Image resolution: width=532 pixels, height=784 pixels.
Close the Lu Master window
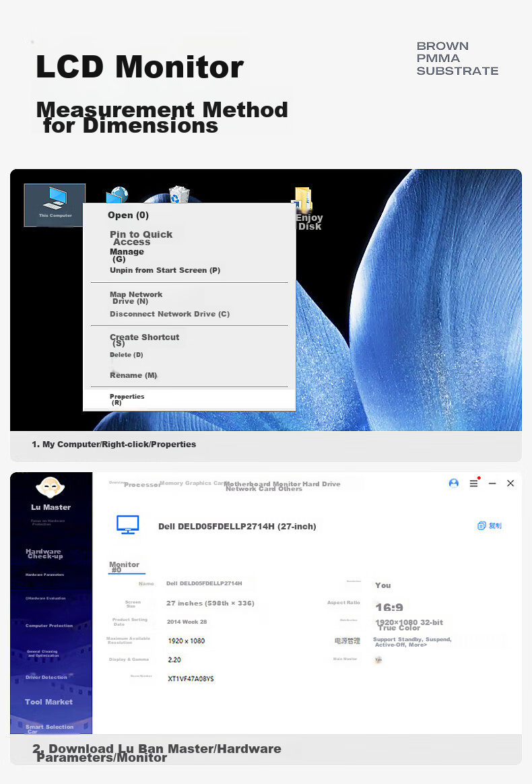pyautogui.click(x=510, y=483)
